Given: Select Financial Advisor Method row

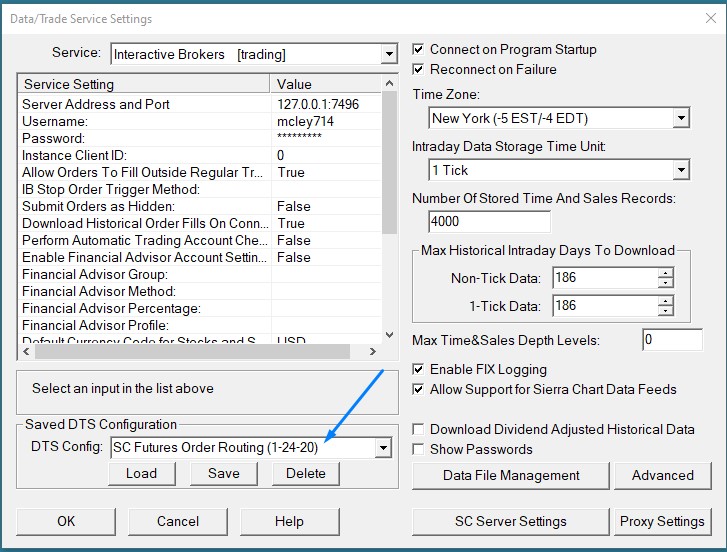Looking at the screenshot, I should (200, 291).
